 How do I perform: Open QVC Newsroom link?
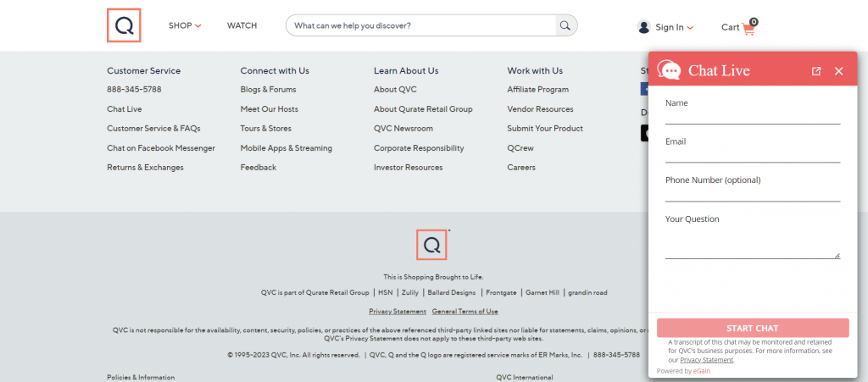pyautogui.click(x=403, y=128)
